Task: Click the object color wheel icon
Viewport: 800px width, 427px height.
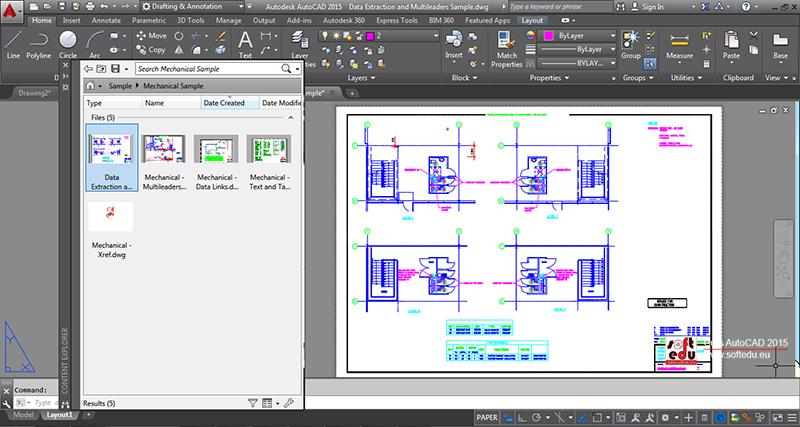Action: 531,36
